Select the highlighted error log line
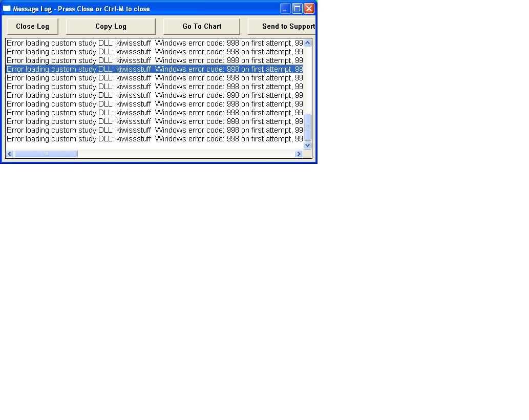 pos(155,69)
